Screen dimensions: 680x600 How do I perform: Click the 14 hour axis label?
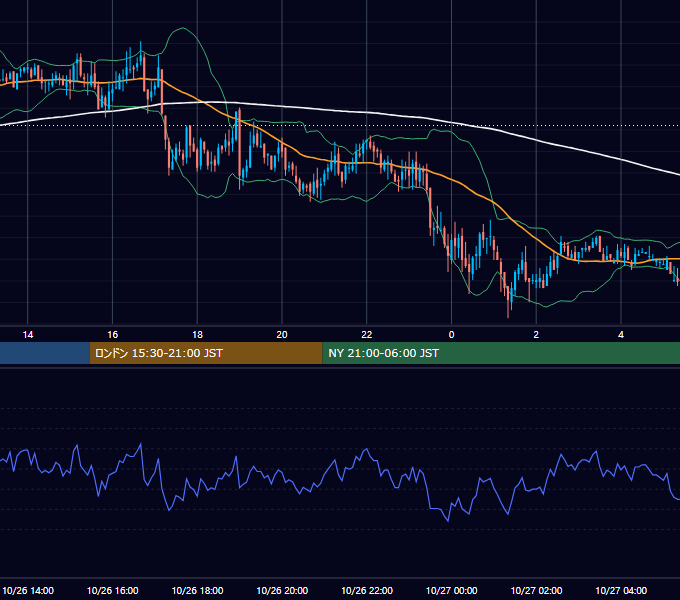28,335
